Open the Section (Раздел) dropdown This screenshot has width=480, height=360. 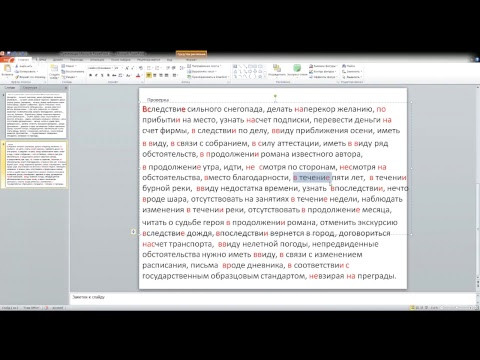[x=69, y=77]
